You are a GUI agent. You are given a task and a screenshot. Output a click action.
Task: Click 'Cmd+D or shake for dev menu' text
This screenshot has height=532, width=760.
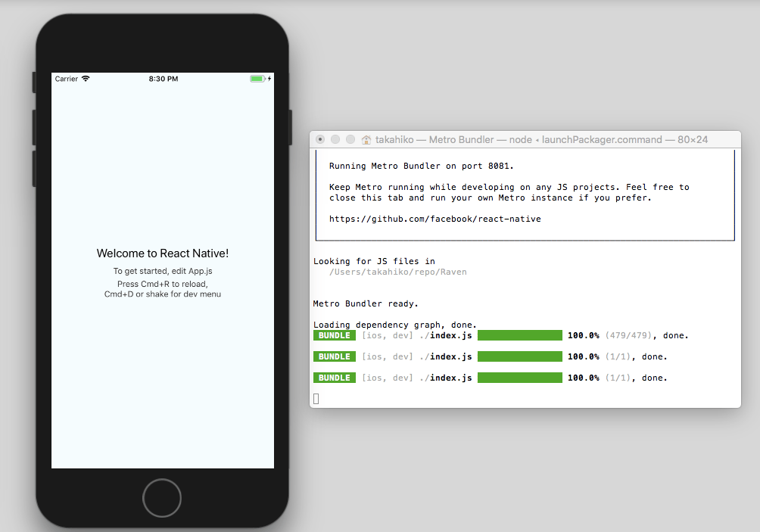point(163,294)
